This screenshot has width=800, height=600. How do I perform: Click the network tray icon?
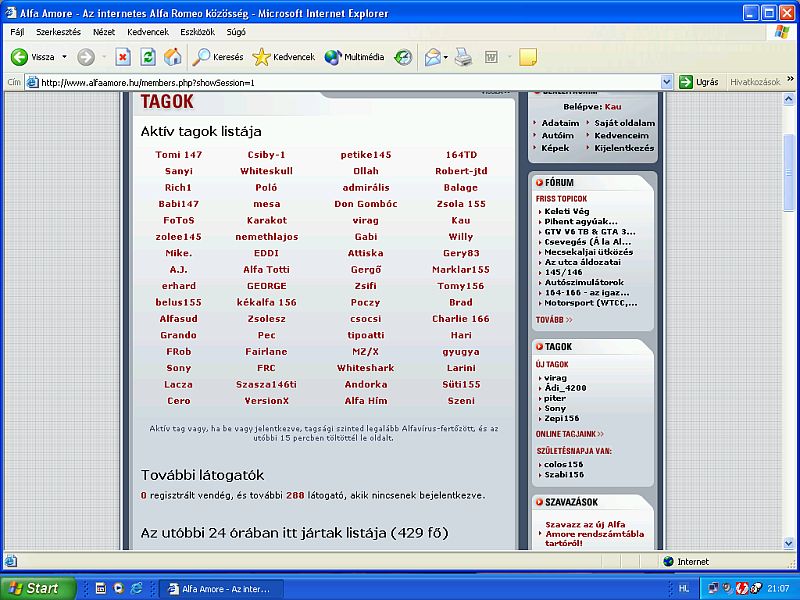[713, 588]
